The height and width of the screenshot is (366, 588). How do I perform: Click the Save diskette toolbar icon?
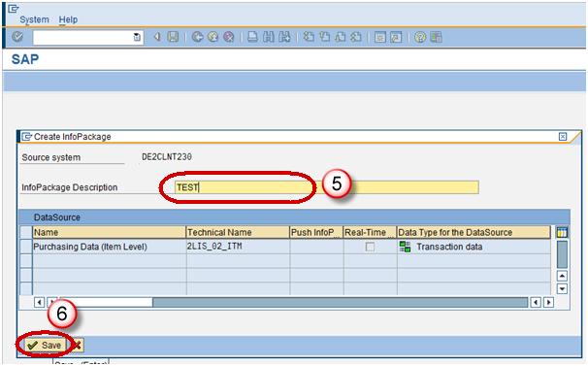tap(173, 37)
